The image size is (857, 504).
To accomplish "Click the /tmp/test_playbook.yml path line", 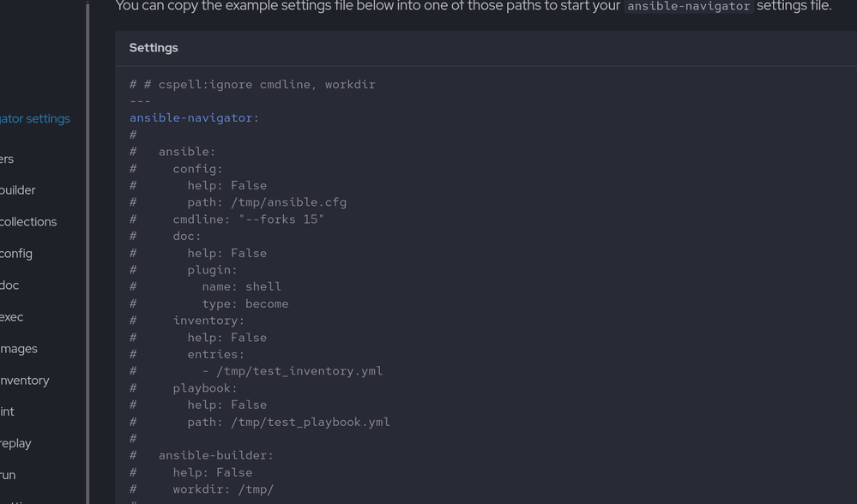I will tap(288, 422).
